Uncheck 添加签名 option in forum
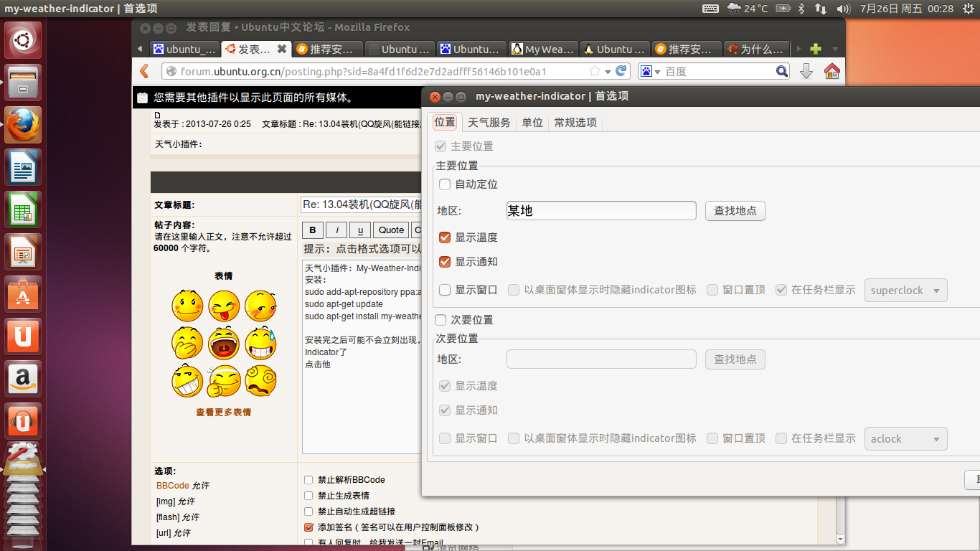Screen dimensions: 980x551 tap(308, 527)
